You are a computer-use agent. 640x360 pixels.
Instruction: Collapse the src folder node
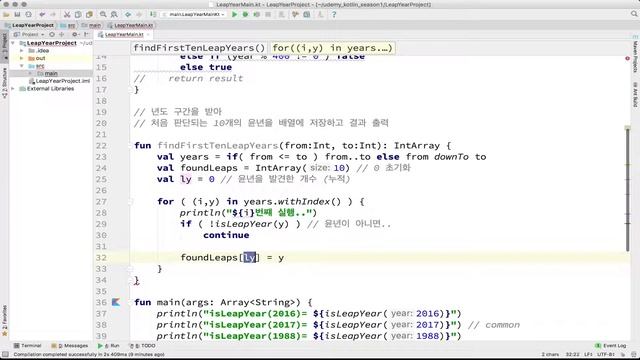point(22,66)
